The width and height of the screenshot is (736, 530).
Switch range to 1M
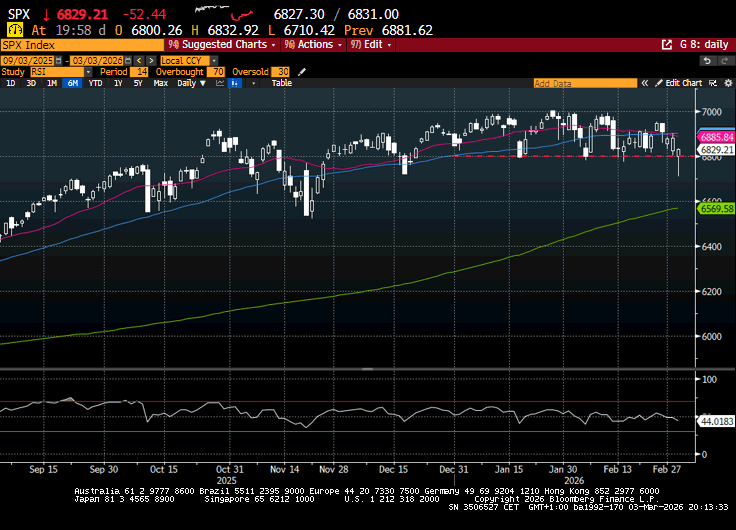(x=51, y=83)
